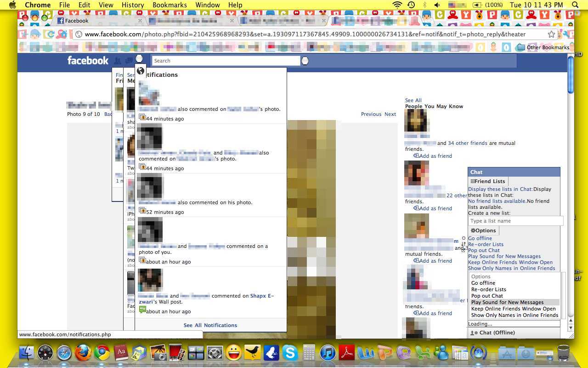Open the Window menu

208,5
